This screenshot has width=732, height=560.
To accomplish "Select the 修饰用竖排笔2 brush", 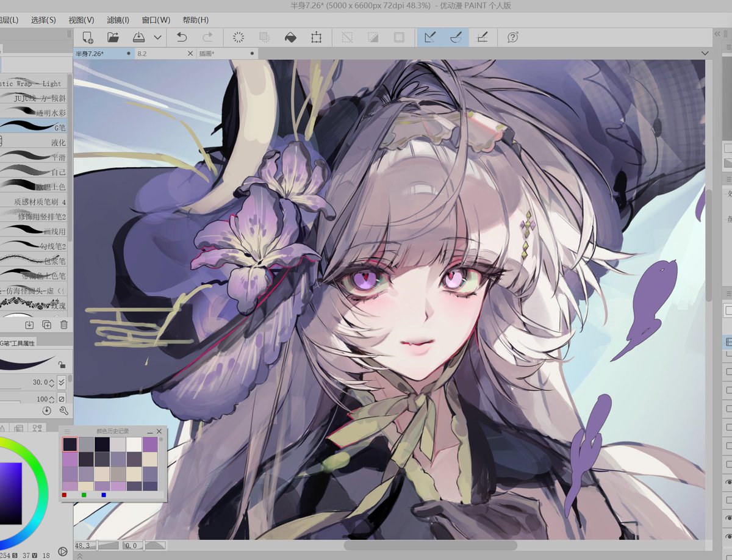I will tap(35, 216).
